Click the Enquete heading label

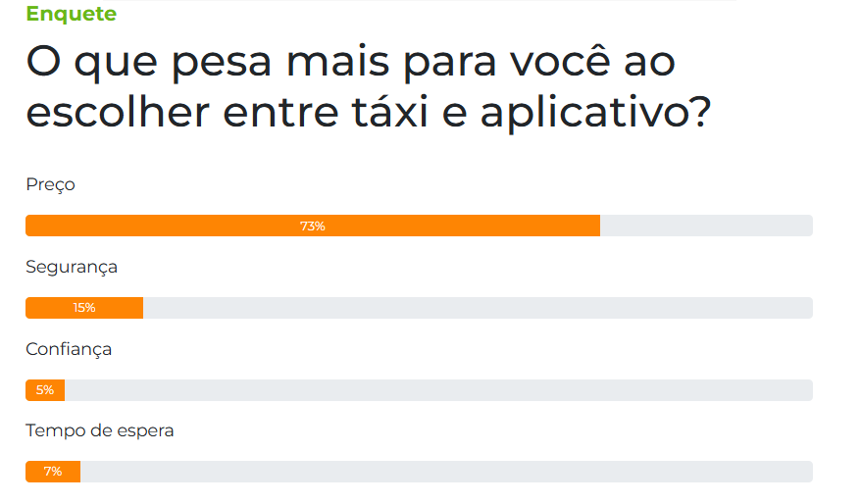pyautogui.click(x=71, y=14)
